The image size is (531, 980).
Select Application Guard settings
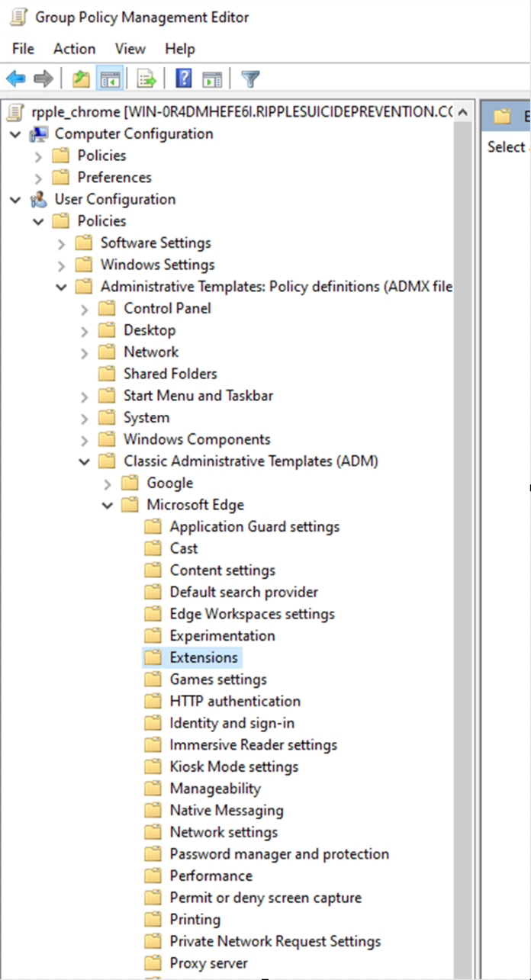[x=255, y=527]
